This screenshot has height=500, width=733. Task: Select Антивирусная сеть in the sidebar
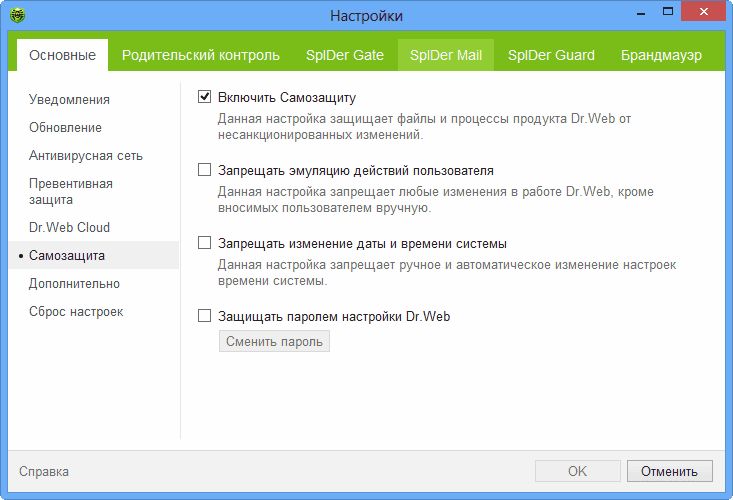86,156
